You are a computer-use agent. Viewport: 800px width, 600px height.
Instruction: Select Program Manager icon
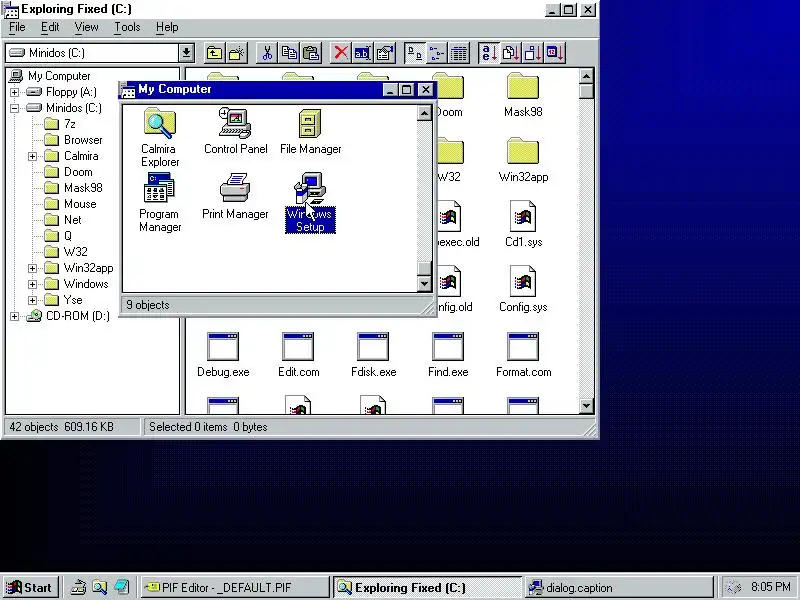pos(159,202)
